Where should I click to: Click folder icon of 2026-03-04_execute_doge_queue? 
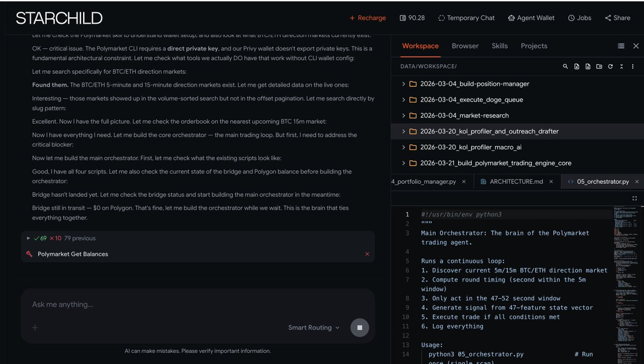413,100
